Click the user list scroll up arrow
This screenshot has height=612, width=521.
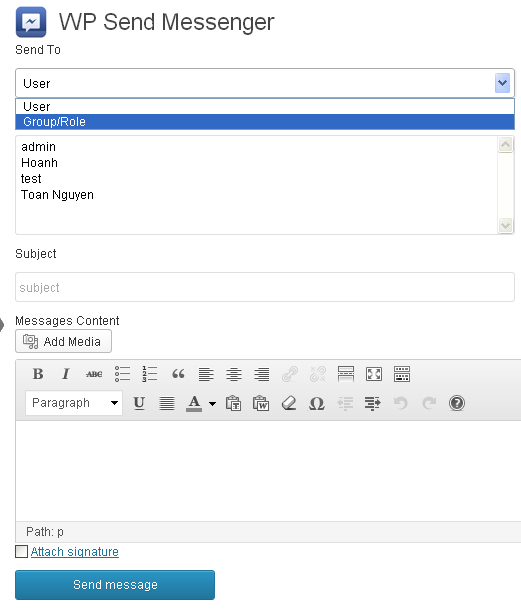point(506,145)
